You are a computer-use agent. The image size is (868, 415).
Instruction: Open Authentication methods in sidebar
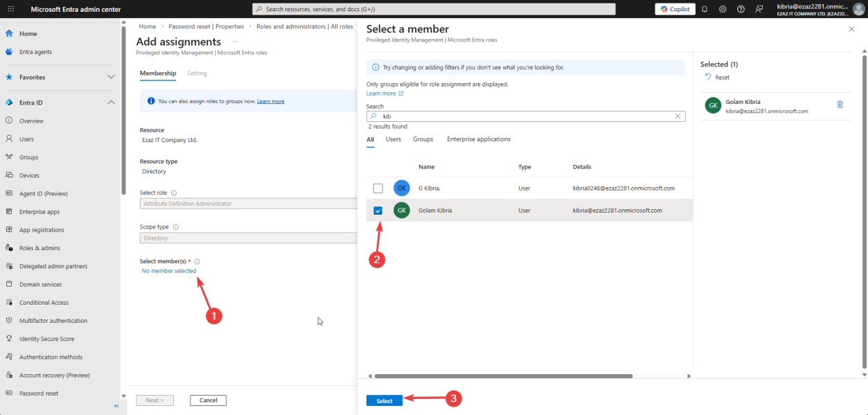(51, 357)
